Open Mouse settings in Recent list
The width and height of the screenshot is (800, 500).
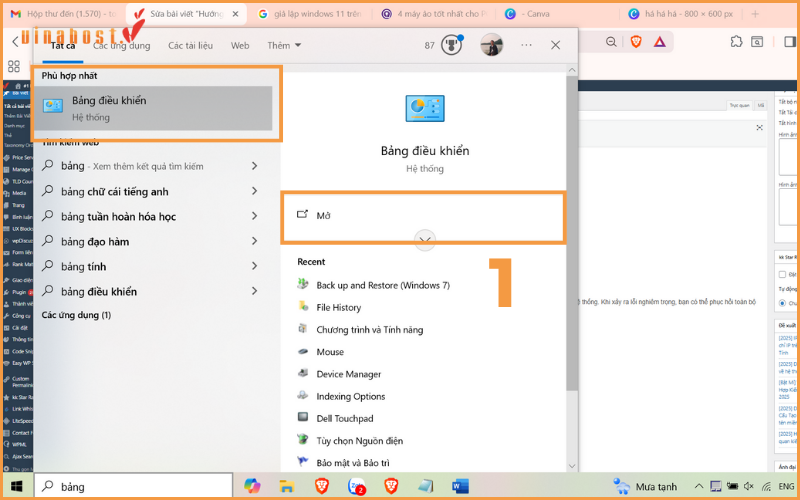click(329, 352)
